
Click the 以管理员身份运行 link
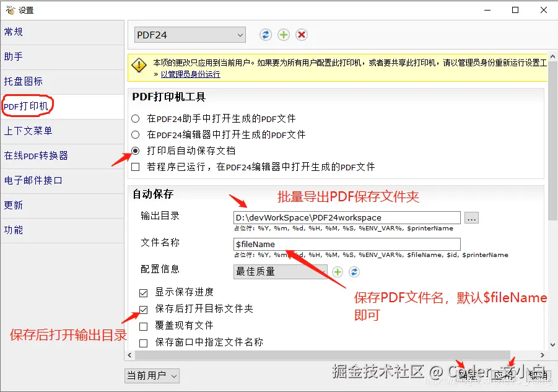coord(190,74)
